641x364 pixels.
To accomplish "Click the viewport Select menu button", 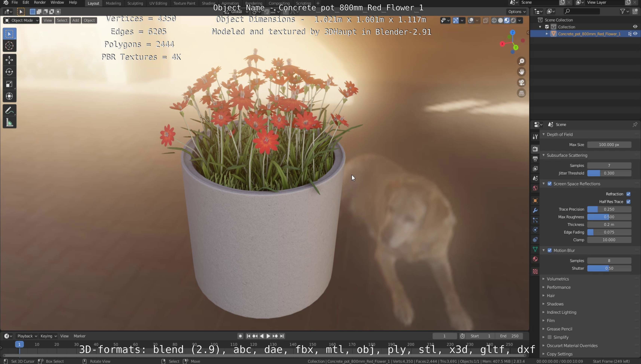I will [x=62, y=21].
